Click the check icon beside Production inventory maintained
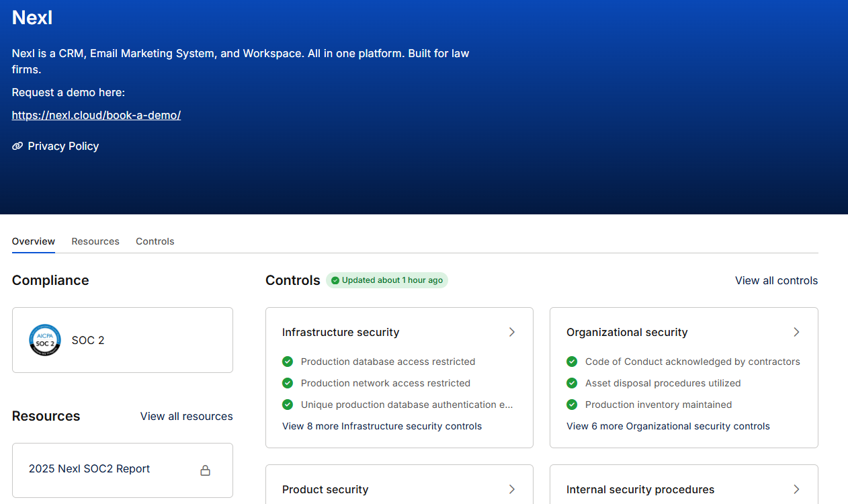 pyautogui.click(x=572, y=405)
